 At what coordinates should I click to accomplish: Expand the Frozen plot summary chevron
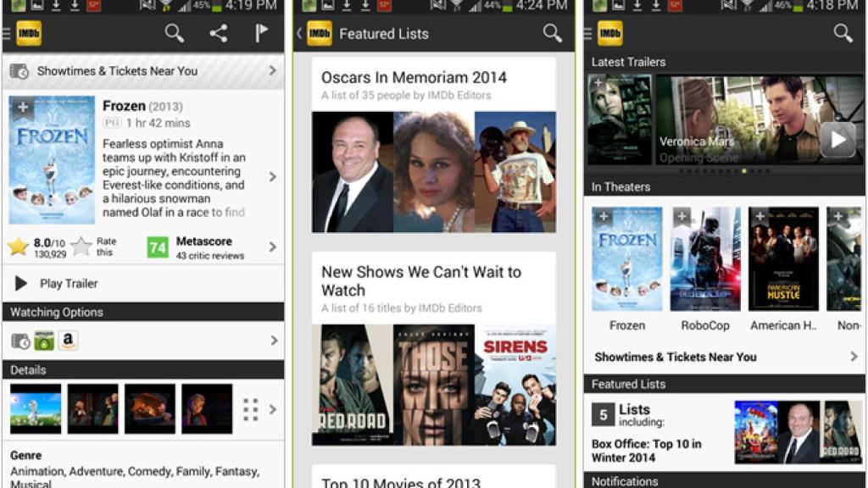coord(272,178)
